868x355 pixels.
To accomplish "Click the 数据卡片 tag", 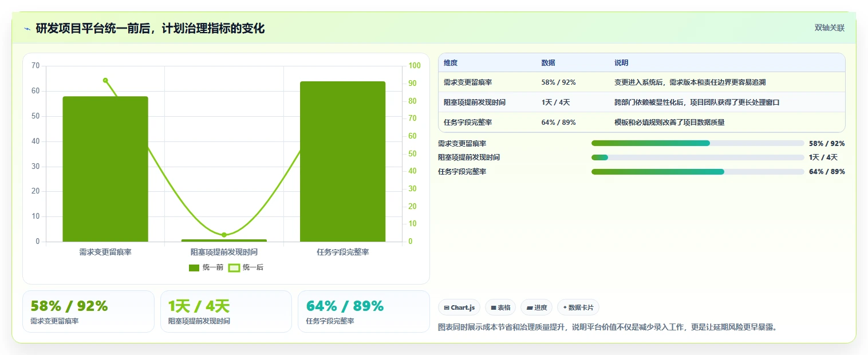I will tap(578, 307).
